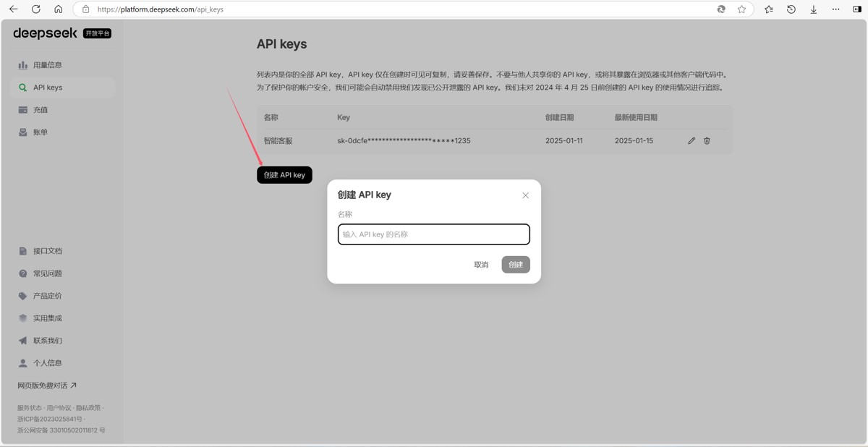Open 网页版免费对话 link
This screenshot has height=447, width=868.
pos(47,386)
